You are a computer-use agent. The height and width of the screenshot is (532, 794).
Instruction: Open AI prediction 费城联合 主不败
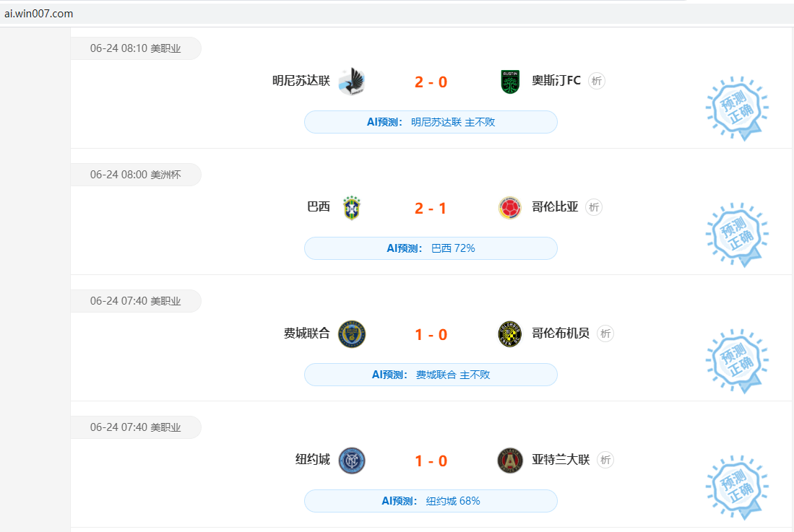click(431, 375)
